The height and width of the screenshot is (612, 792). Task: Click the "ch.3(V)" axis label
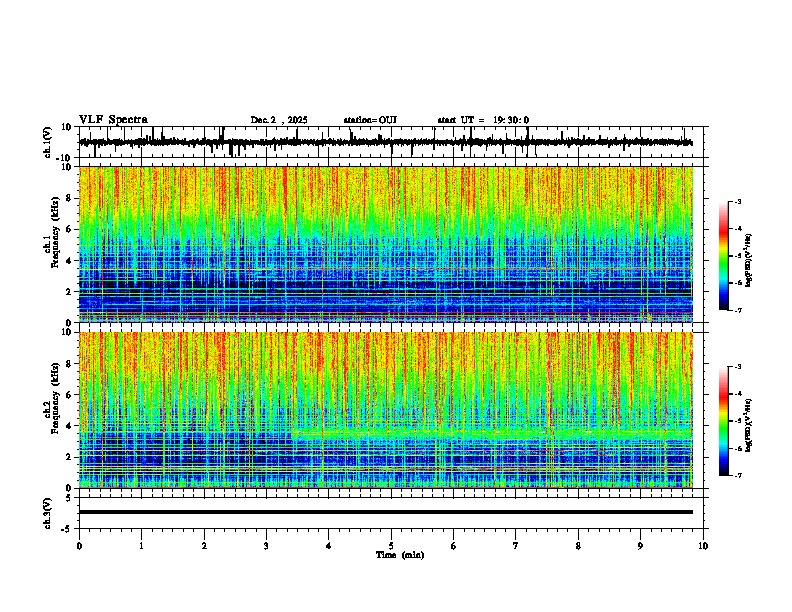[x=48, y=513]
